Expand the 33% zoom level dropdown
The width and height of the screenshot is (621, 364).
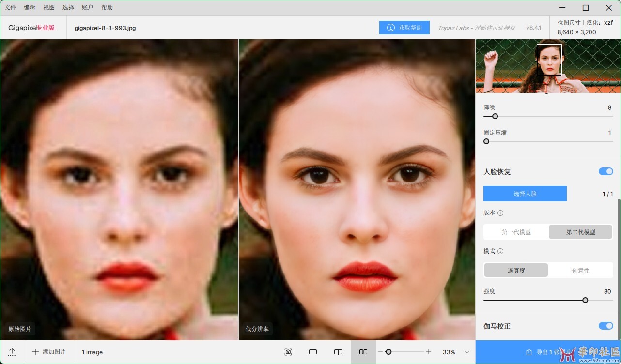coord(467,352)
